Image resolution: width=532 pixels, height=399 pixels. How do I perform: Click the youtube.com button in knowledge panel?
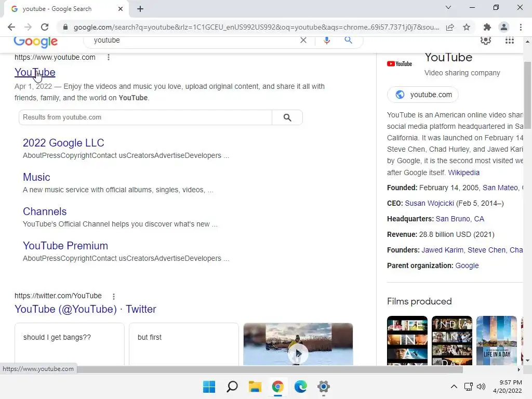click(x=423, y=95)
